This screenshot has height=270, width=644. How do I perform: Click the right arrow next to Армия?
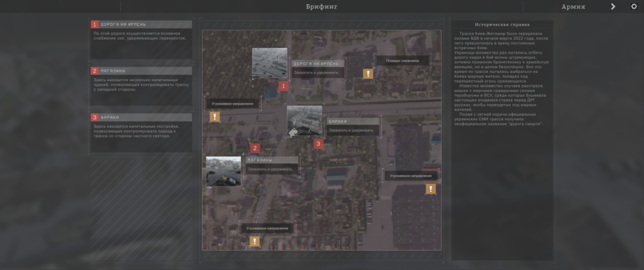(x=613, y=7)
